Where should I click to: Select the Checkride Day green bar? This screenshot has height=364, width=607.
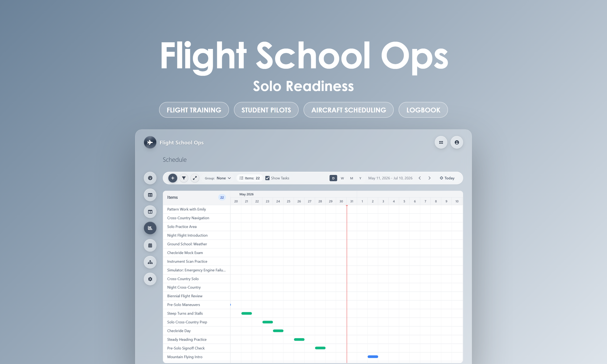pyautogui.click(x=278, y=331)
